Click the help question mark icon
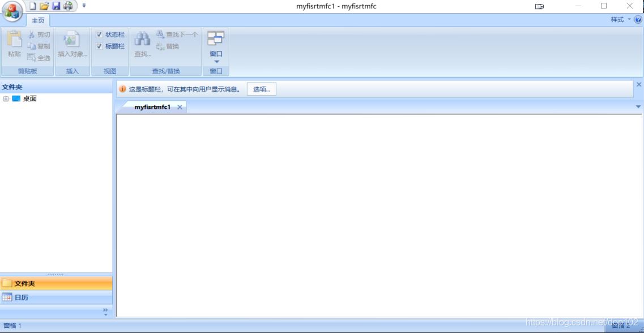This screenshot has width=644, height=333. tap(638, 20)
